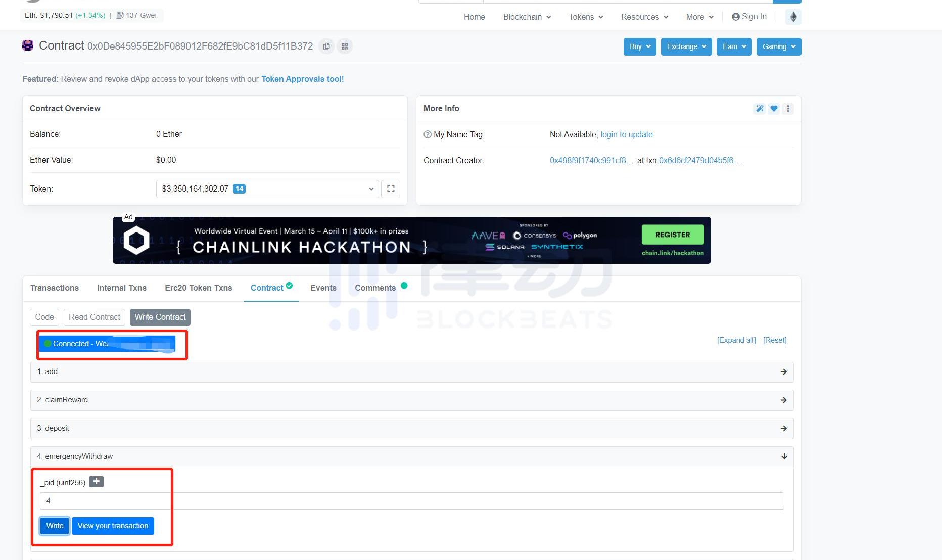Viewport: 942px width, 560px height.
Task: Click the magic wand icon in More Info
Action: pos(759,109)
